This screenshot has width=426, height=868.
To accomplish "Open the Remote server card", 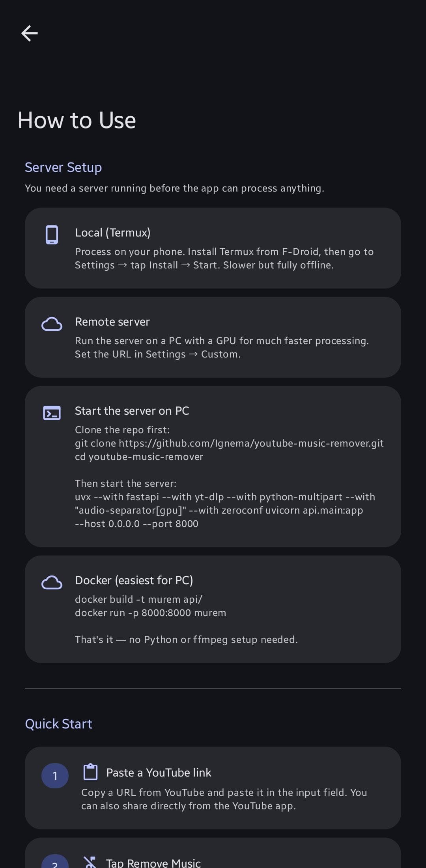I will click(213, 337).
